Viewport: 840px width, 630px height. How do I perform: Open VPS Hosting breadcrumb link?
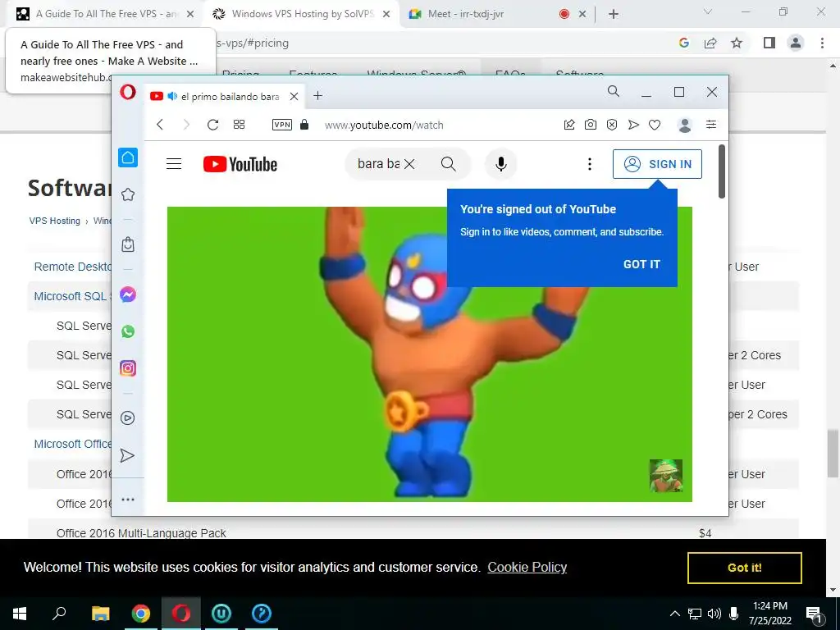54,221
